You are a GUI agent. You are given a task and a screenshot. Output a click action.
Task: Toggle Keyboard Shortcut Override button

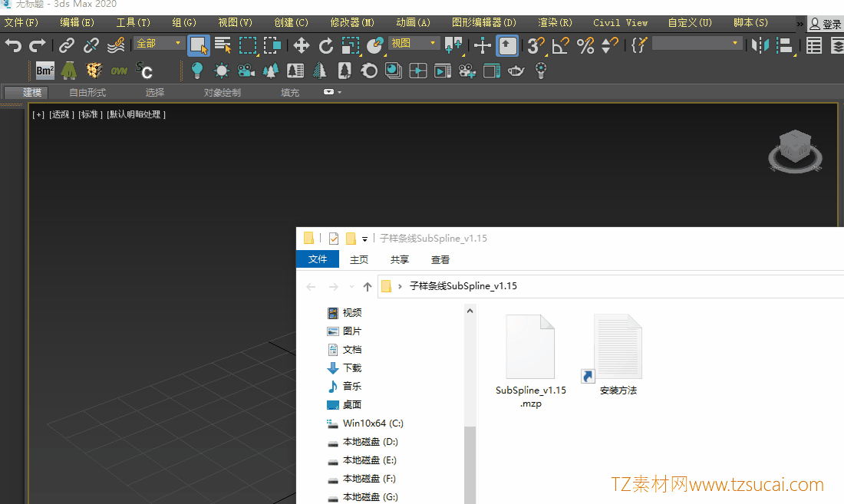[507, 45]
